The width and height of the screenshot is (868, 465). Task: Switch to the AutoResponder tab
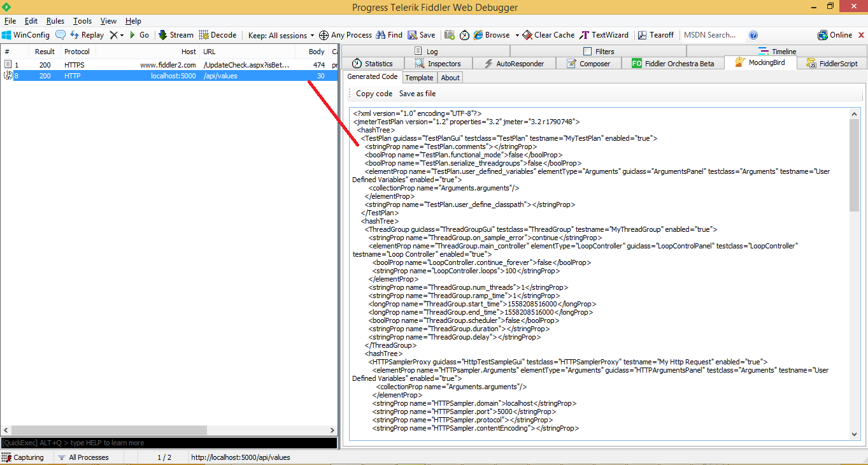pos(514,63)
